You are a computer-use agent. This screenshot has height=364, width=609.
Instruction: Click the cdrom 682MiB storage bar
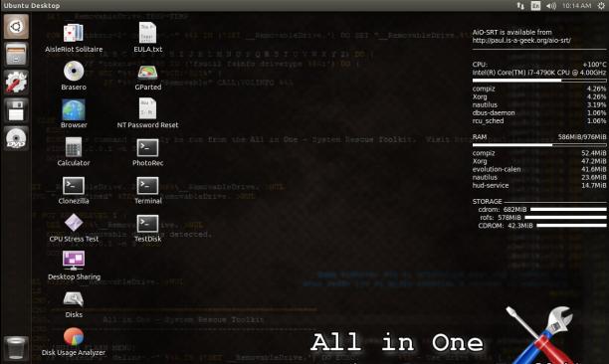tap(568, 209)
